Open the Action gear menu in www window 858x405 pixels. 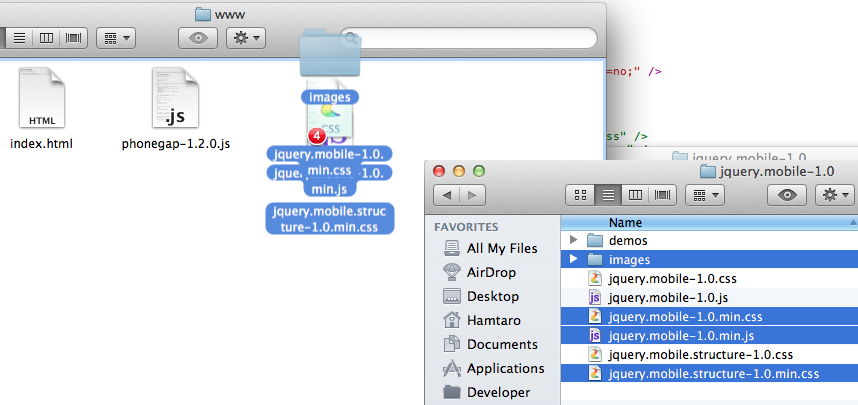point(246,38)
